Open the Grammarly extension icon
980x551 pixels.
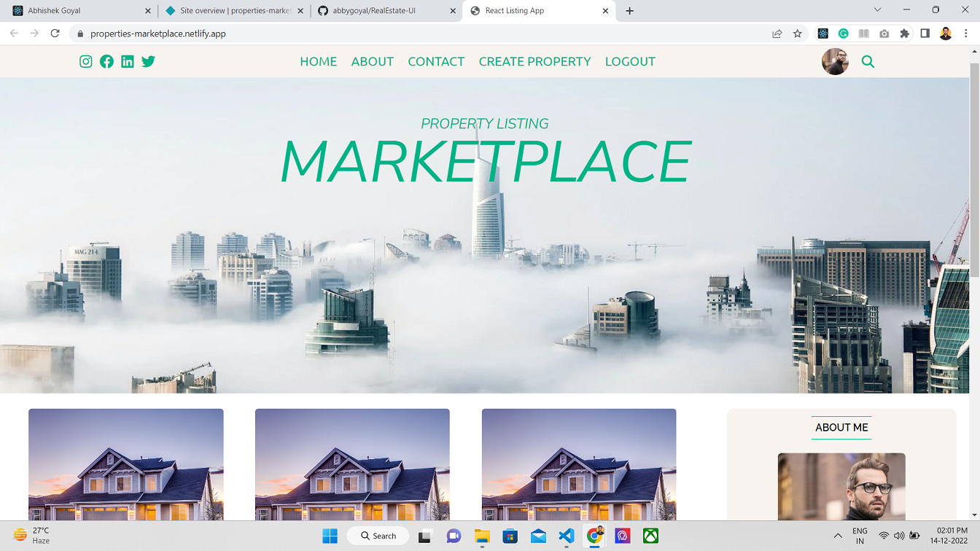[844, 34]
